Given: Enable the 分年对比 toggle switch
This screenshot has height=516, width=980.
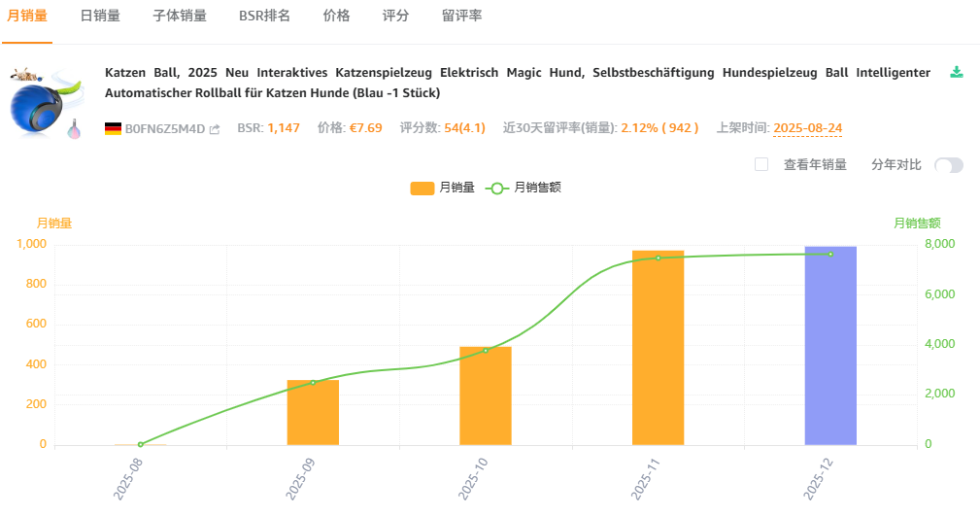Looking at the screenshot, I should click(948, 165).
